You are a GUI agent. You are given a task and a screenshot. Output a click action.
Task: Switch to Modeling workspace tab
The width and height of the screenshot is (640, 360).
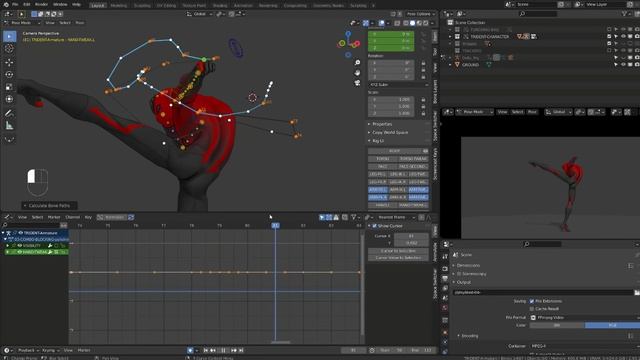119,5
